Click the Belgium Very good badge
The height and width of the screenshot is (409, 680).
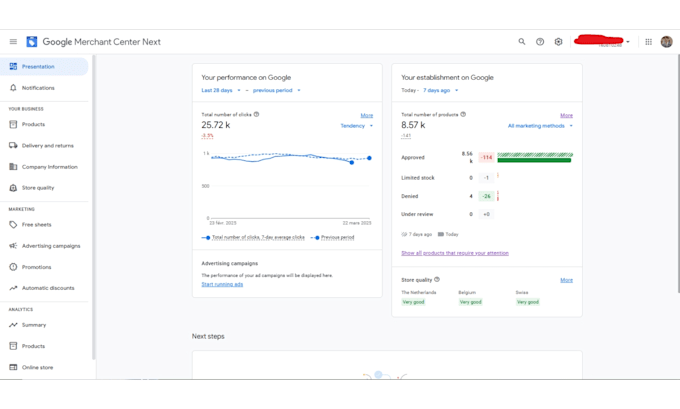[x=471, y=302]
